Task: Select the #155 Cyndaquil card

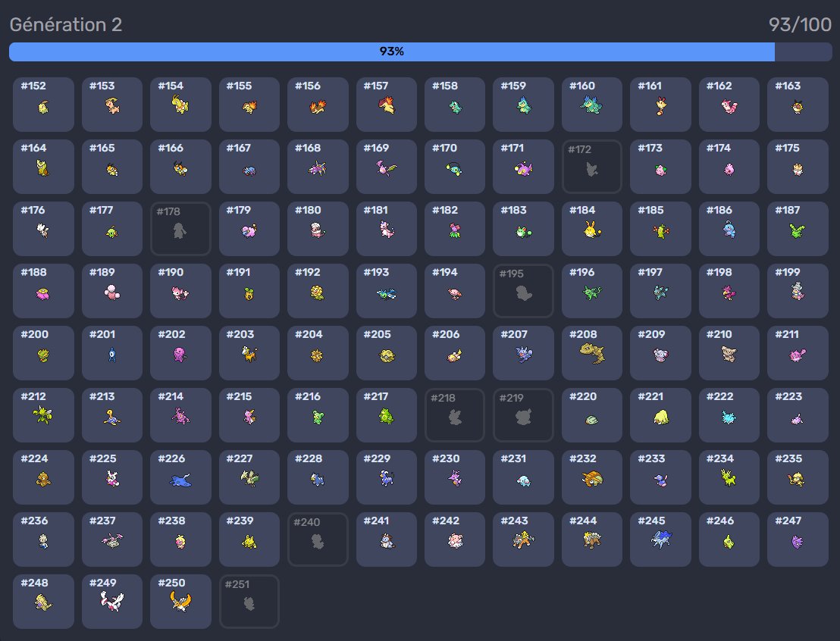Action: pos(249,105)
